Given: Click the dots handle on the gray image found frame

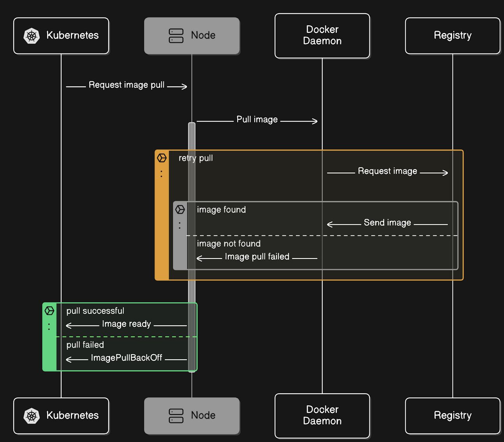Looking at the screenshot, I should (x=179, y=225).
